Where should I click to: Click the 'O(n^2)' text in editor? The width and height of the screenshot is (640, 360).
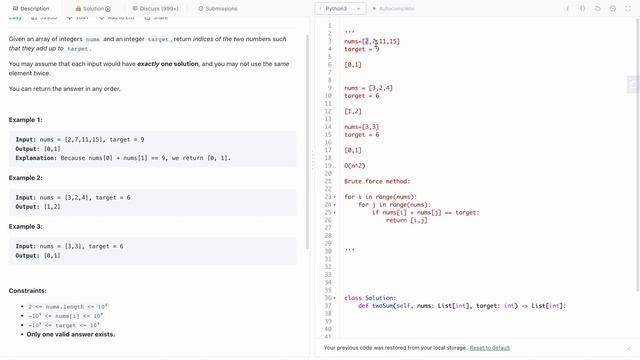pos(355,166)
